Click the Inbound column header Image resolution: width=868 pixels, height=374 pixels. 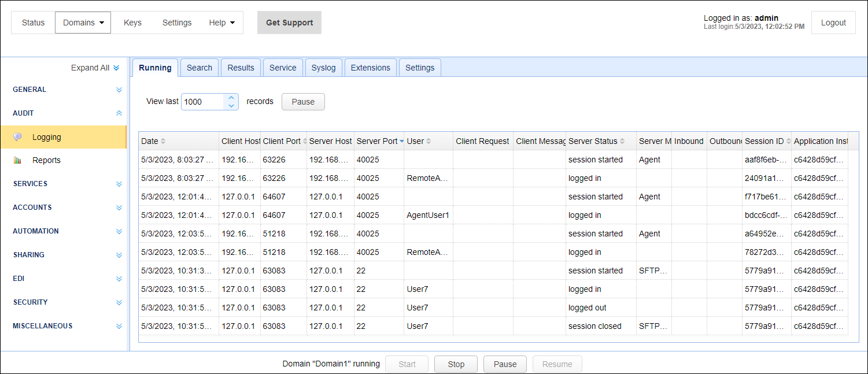coord(689,141)
